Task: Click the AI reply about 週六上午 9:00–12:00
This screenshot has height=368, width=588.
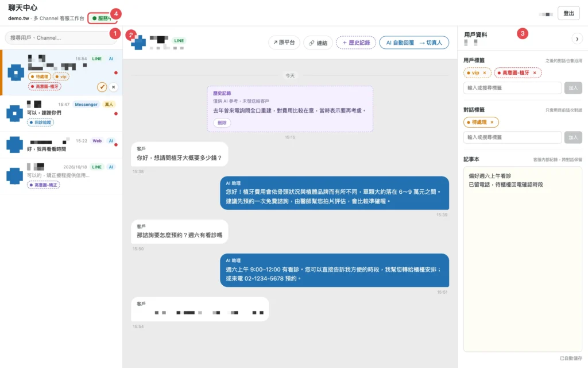Action: tap(335, 270)
